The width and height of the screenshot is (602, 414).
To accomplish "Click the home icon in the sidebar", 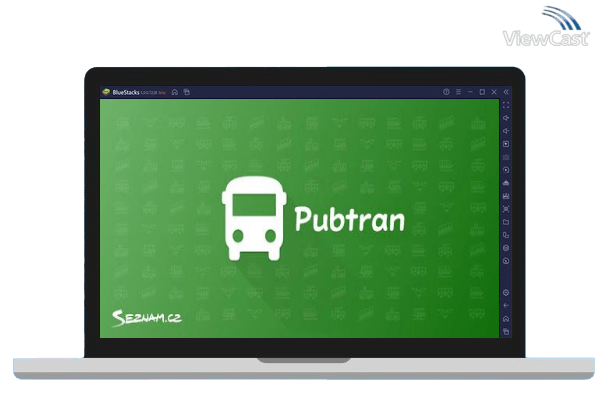I will click(x=506, y=319).
